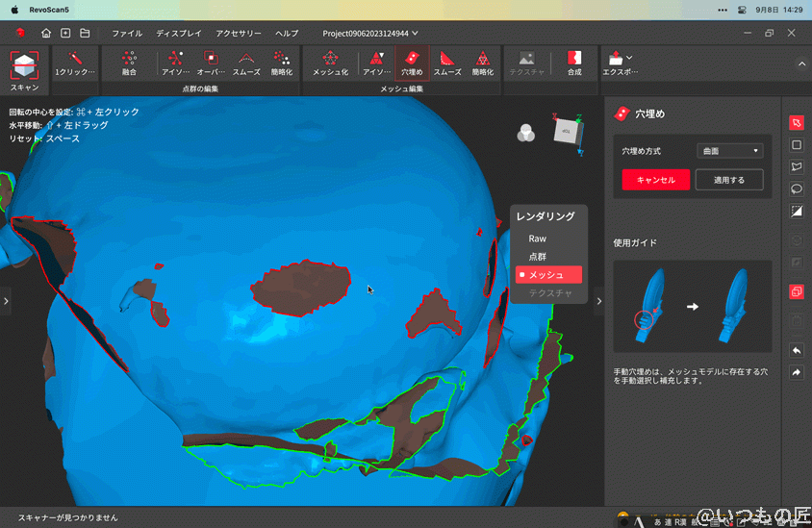Image resolution: width=812 pixels, height=528 pixels.
Task: Select the 融合 (fusion) tool
Action: 129,63
